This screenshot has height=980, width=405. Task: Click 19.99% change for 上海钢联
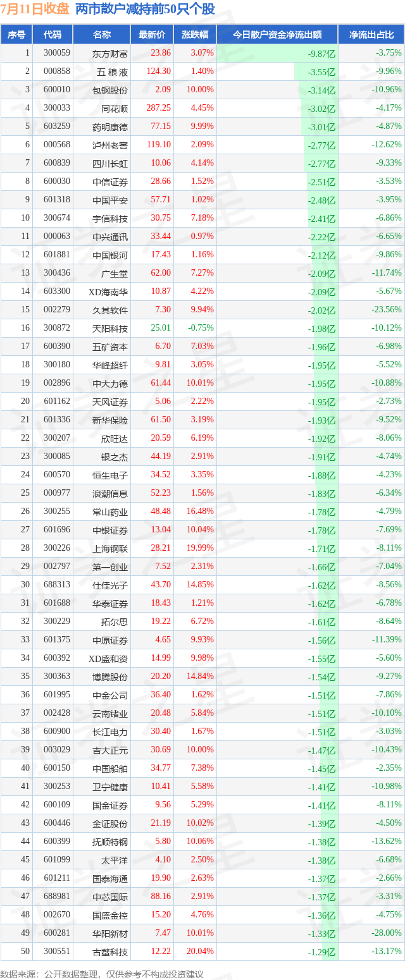pyautogui.click(x=200, y=548)
